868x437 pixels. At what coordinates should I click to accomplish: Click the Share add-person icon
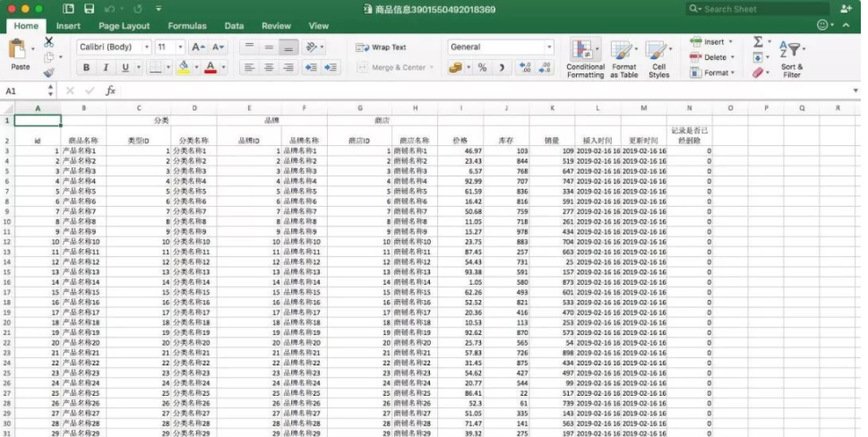pyautogui.click(x=846, y=9)
